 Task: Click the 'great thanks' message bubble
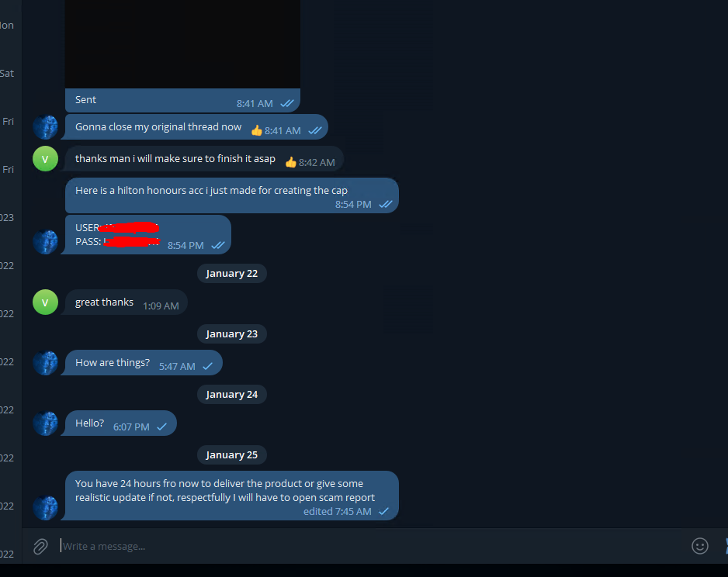(x=127, y=302)
